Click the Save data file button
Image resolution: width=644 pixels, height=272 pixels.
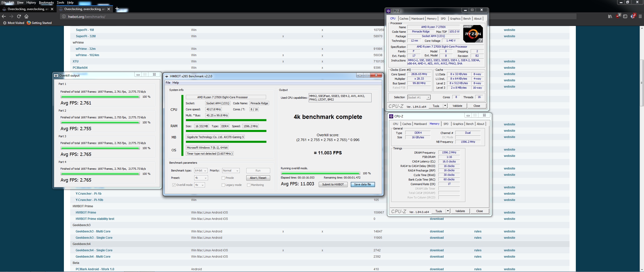(363, 184)
